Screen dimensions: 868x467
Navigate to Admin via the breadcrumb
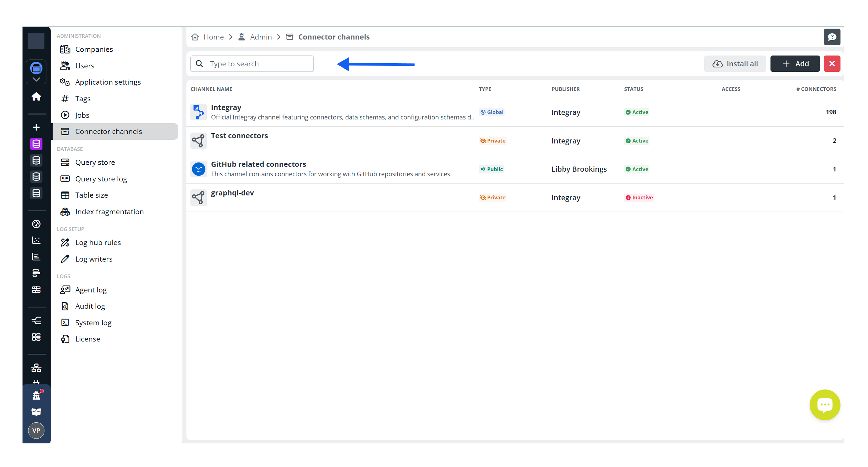coord(261,37)
